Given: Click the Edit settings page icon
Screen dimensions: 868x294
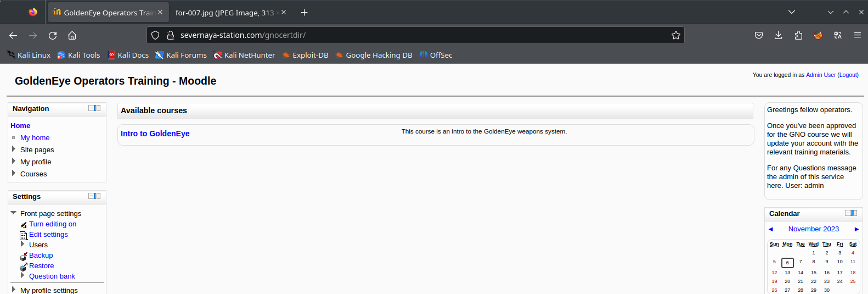Looking at the screenshot, I should pos(24,235).
